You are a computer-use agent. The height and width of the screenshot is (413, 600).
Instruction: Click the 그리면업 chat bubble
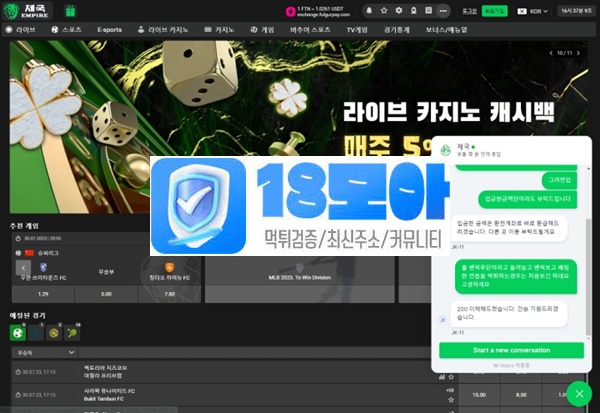(559, 180)
